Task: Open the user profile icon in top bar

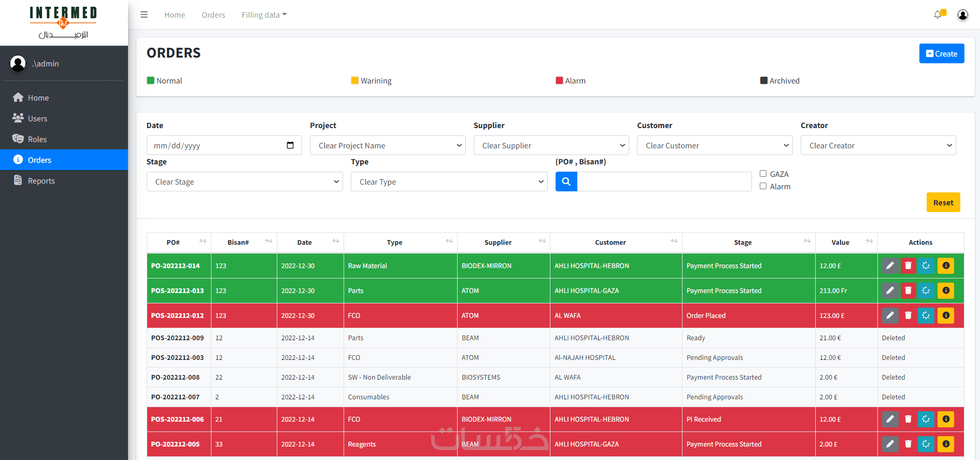Action: [x=963, y=15]
